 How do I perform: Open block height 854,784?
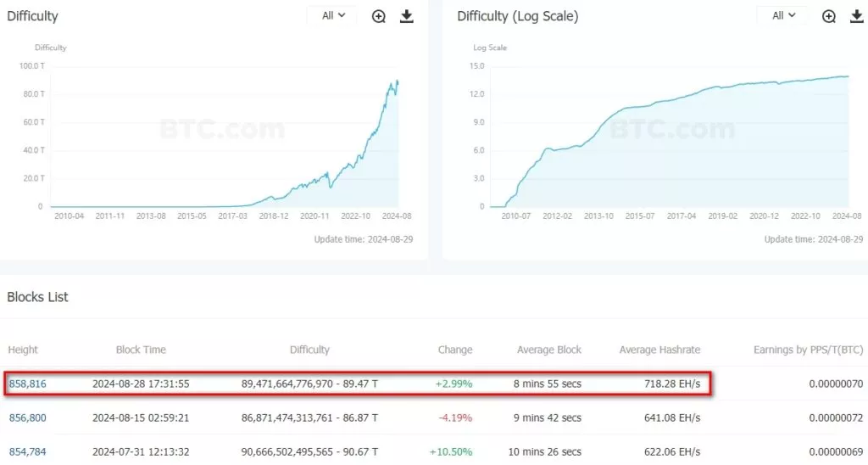(27, 451)
